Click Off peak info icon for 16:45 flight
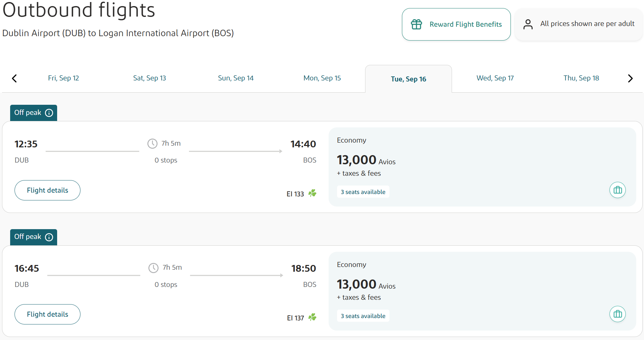 pyautogui.click(x=49, y=237)
